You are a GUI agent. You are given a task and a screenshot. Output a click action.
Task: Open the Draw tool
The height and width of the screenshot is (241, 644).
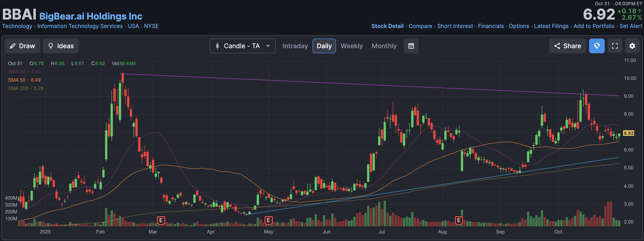point(23,46)
